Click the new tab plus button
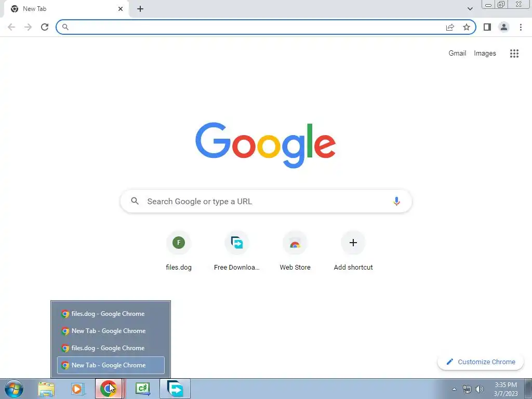 pos(140,9)
